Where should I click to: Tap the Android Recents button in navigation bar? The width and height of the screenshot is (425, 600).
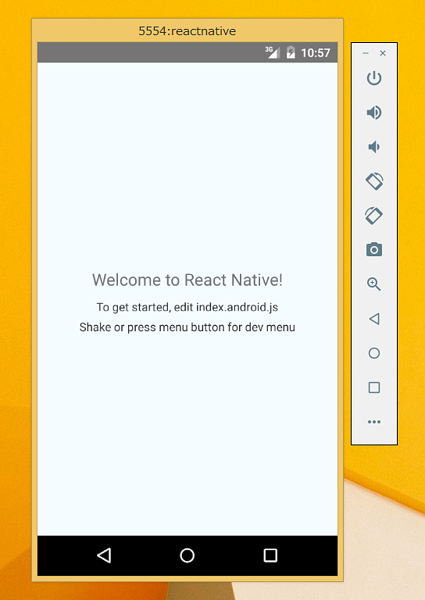point(270,555)
